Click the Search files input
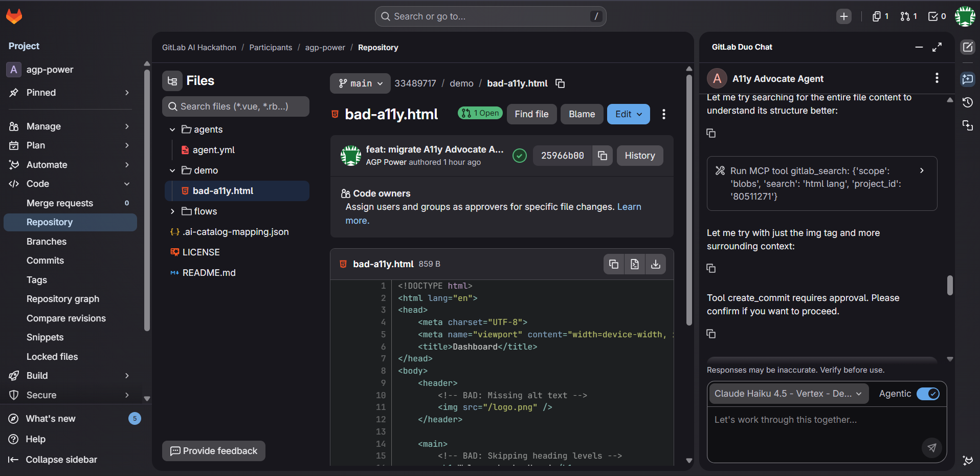The height and width of the screenshot is (476, 980). (x=236, y=106)
